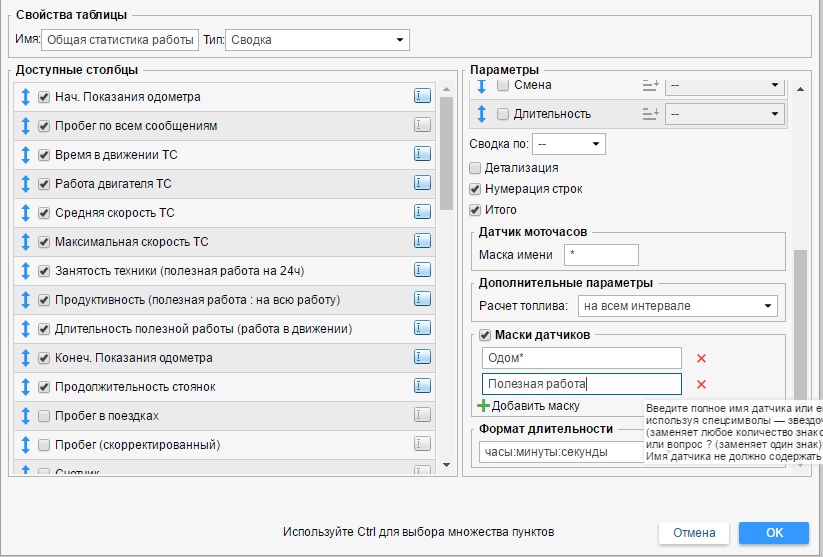The height and width of the screenshot is (557, 823).
Task: Click info icon for Средняя скорость ТС
Action: tap(422, 213)
